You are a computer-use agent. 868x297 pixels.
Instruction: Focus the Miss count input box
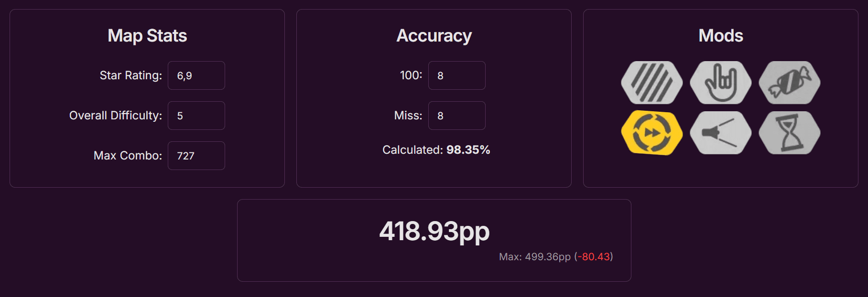pos(456,116)
